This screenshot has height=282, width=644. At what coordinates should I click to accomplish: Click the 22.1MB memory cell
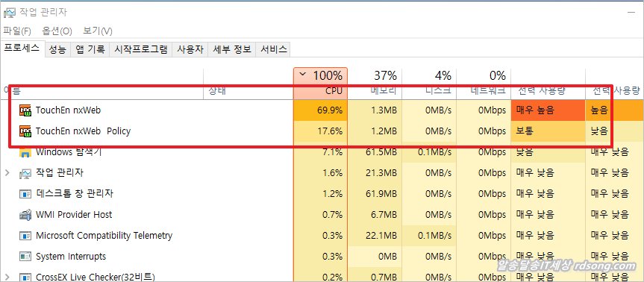[375, 236]
